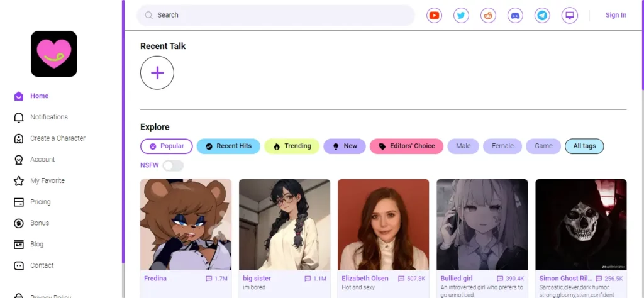The image size is (644, 298).
Task: Click into the Search field
Action: coord(275,15)
